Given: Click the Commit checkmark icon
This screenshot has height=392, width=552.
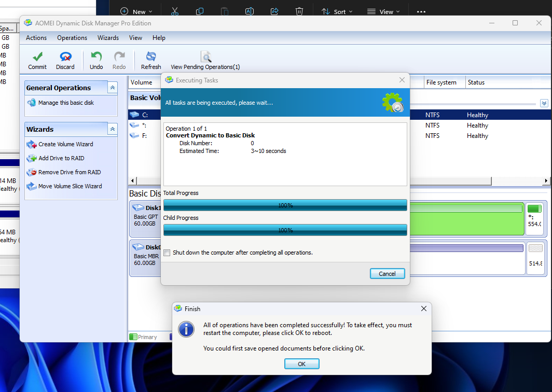Looking at the screenshot, I should point(37,57).
